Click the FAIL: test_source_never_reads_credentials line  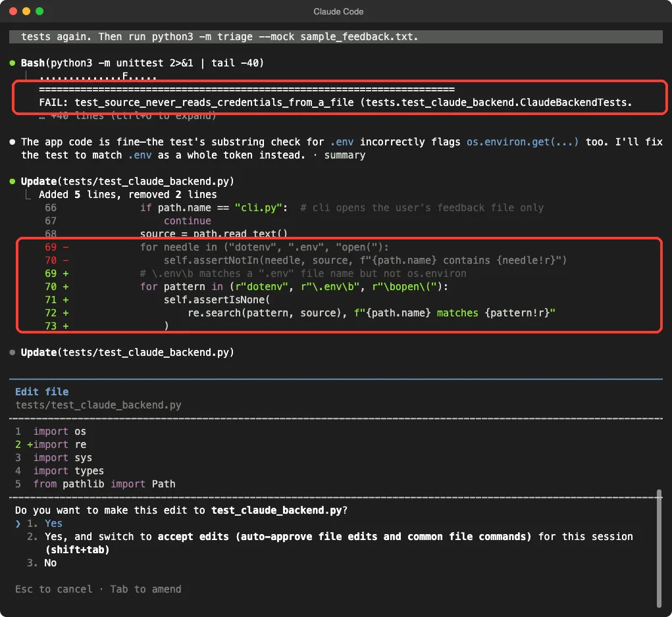click(336, 103)
